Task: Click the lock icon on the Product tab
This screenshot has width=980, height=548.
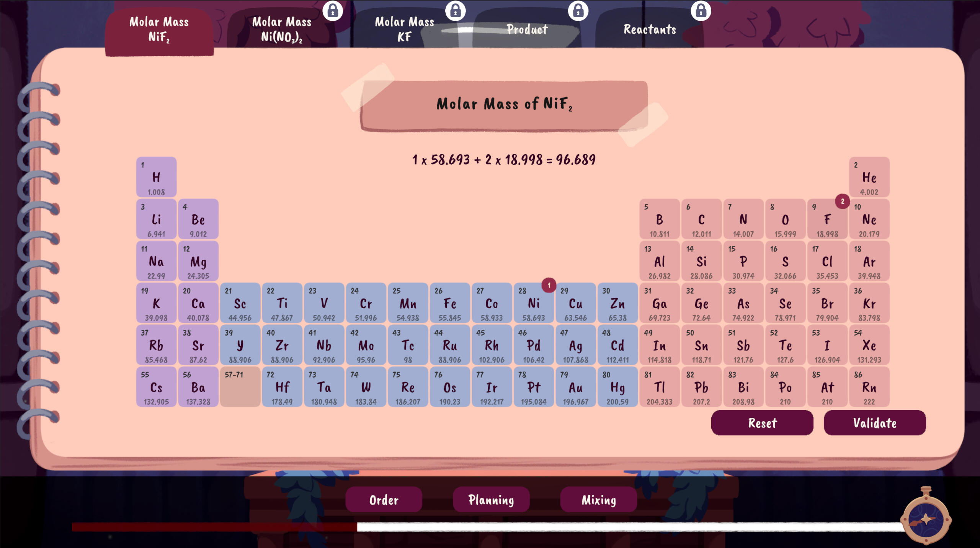Action: click(x=578, y=11)
